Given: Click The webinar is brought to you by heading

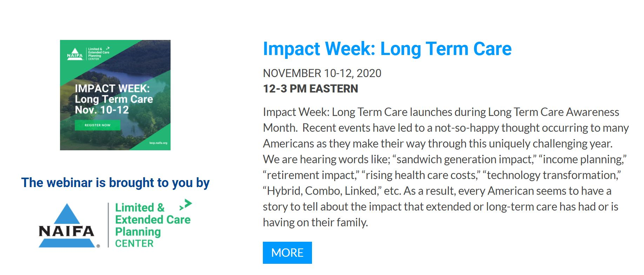Looking at the screenshot, I should tap(115, 183).
